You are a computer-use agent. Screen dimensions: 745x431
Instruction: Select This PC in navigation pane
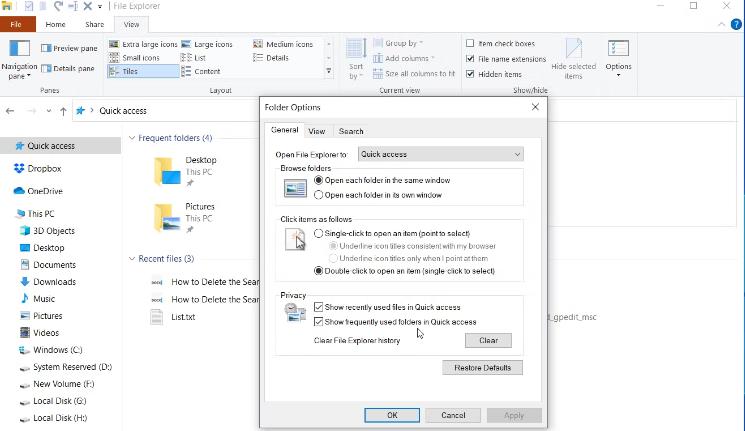[35, 214]
